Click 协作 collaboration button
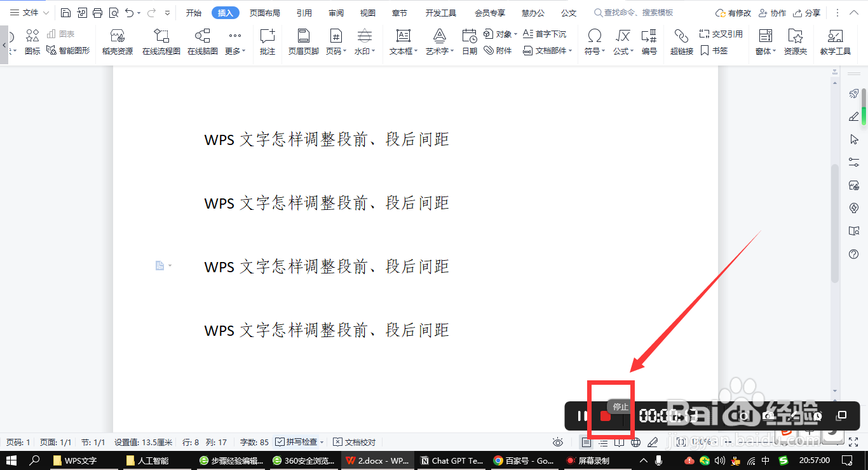868x470 pixels. pyautogui.click(x=772, y=13)
